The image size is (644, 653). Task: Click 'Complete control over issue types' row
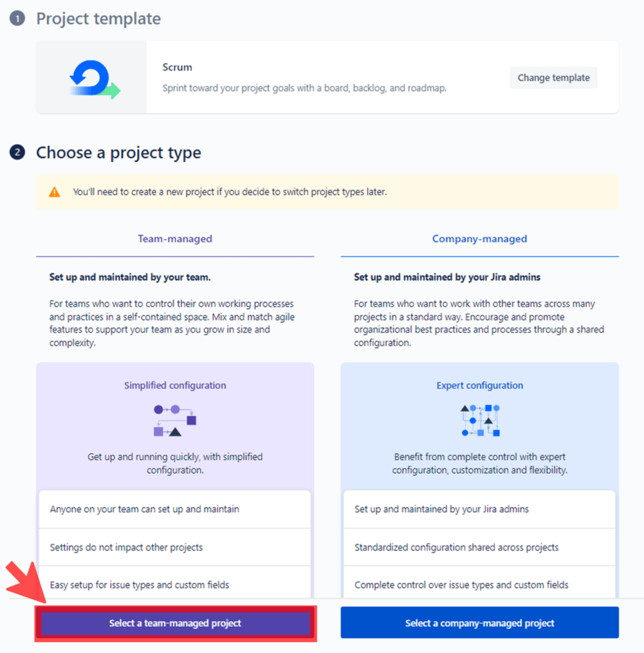tap(479, 585)
